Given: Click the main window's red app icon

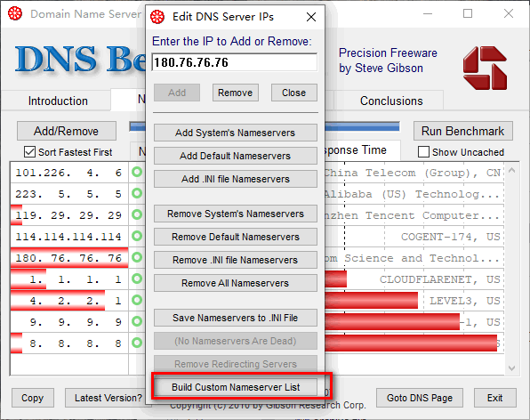Looking at the screenshot, I should tap(15, 13).
